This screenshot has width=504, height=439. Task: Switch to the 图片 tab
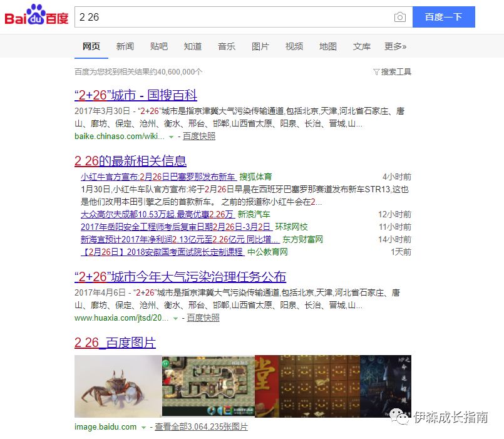[x=260, y=46]
